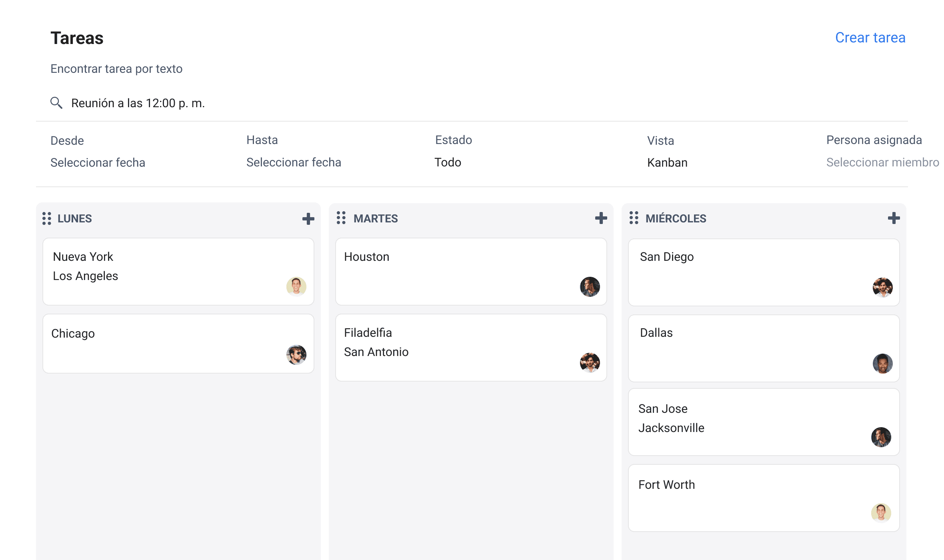
Task: Open the Vista dropdown showing Kanban
Action: click(x=667, y=162)
